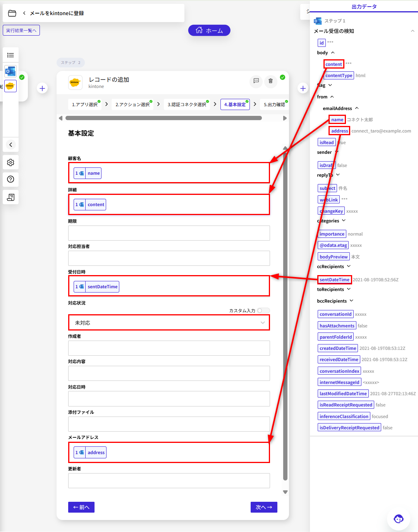Add step with plus right of card
418x532 pixels.
(x=303, y=88)
